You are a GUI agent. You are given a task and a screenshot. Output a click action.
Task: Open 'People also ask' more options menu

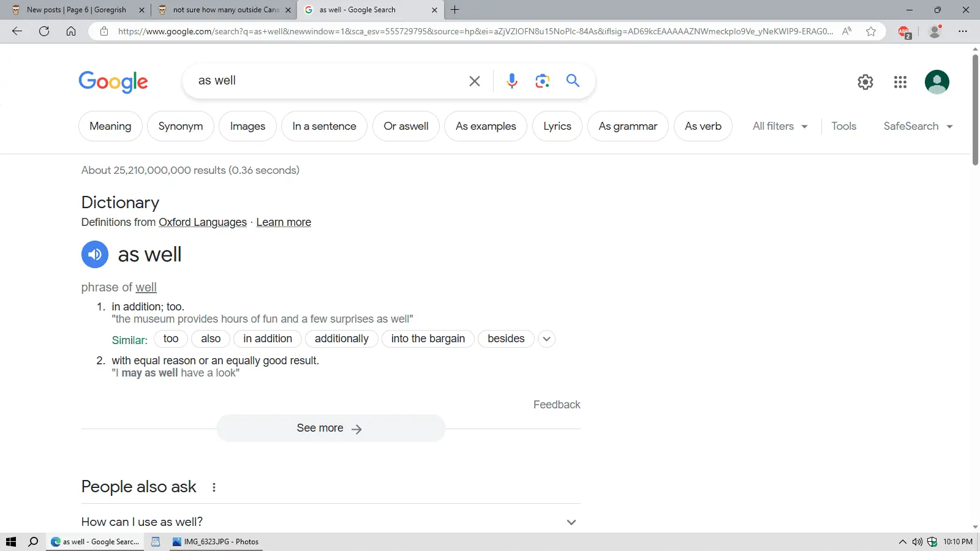click(214, 487)
